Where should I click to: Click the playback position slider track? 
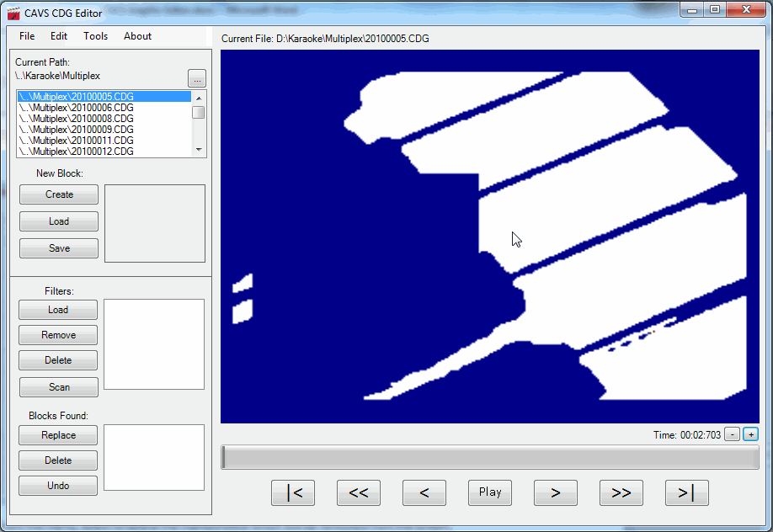click(x=490, y=457)
